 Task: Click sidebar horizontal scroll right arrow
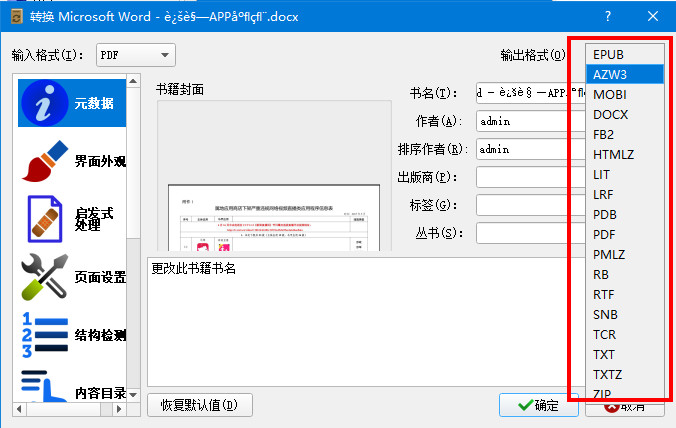tap(119, 409)
